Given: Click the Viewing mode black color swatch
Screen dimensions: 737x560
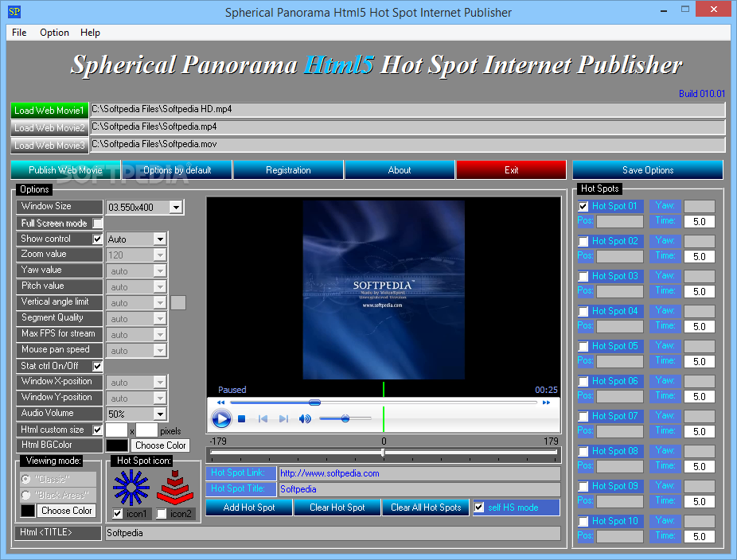Looking at the screenshot, I should [x=28, y=511].
